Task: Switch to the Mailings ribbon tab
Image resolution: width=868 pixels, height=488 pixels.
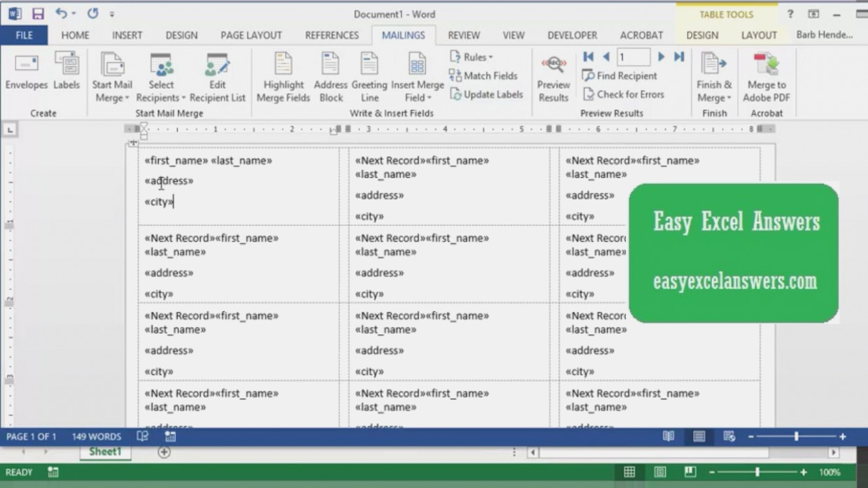Action: pyautogui.click(x=404, y=35)
